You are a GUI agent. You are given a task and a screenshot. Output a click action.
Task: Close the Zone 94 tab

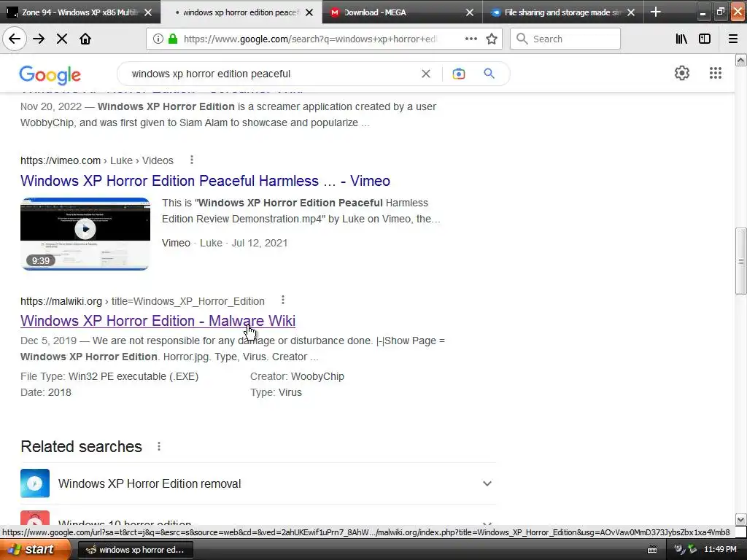[x=148, y=12]
